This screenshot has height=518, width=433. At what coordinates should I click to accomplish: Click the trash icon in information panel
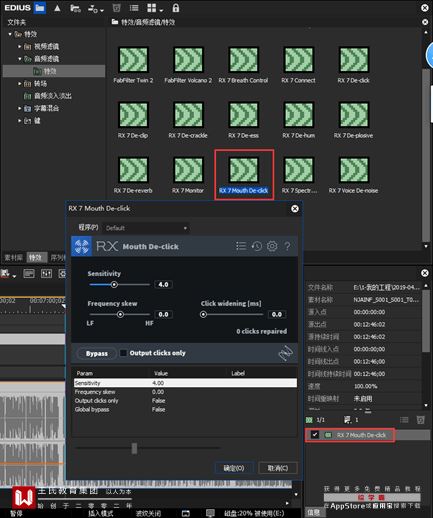421,420
